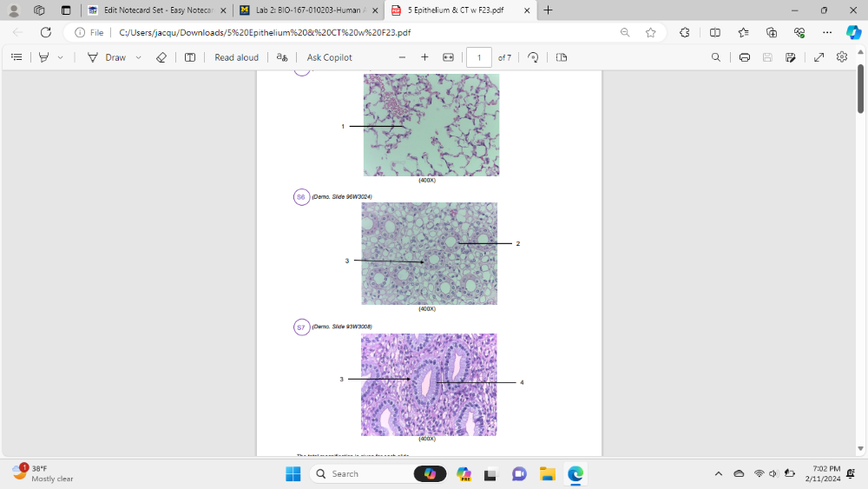
Task: Select the Eraser tool in PDF toolbar
Action: [161, 57]
